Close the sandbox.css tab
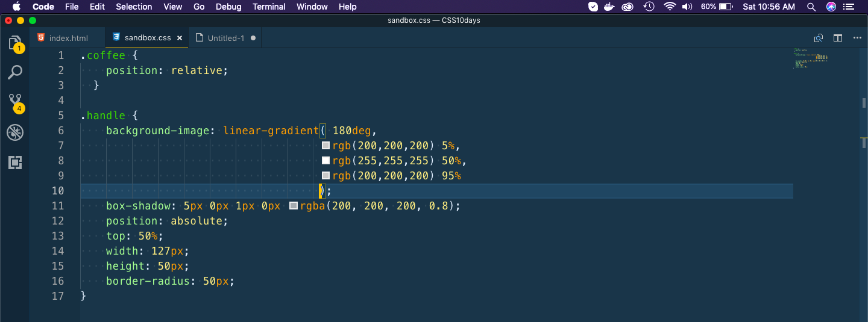This screenshot has height=322, width=868. (x=180, y=38)
